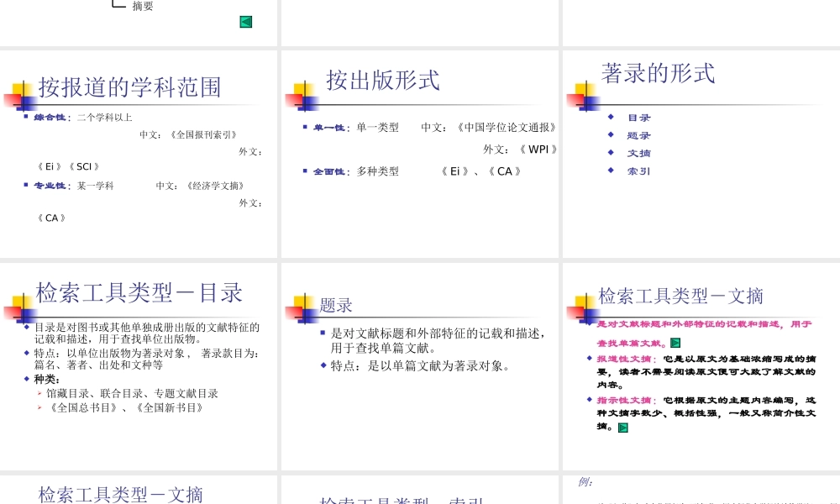The height and width of the screenshot is (504, 840).
Task: Open the 文摘 hyperlink on 著录的形式 slide
Action: pos(638,153)
